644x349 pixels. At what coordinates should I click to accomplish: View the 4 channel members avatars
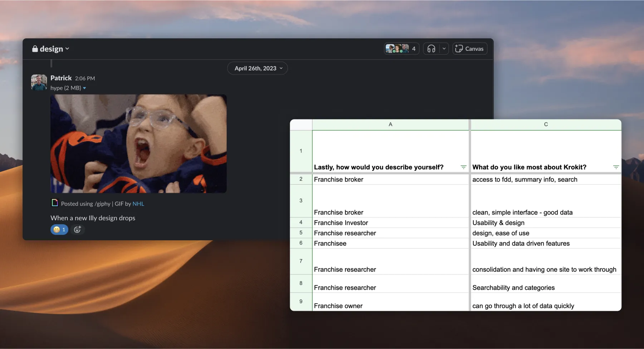401,49
